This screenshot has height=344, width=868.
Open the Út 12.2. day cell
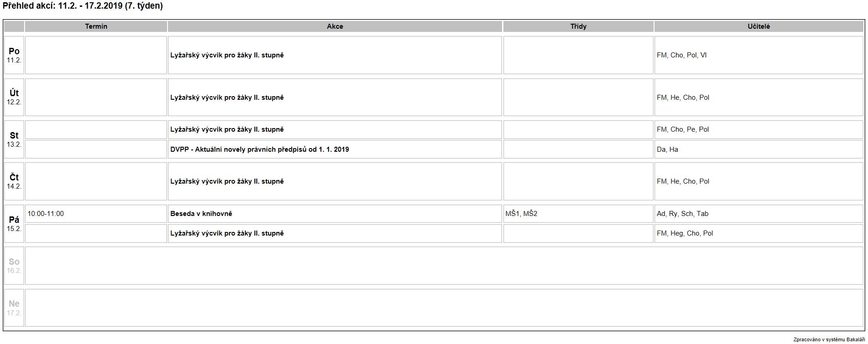click(14, 97)
